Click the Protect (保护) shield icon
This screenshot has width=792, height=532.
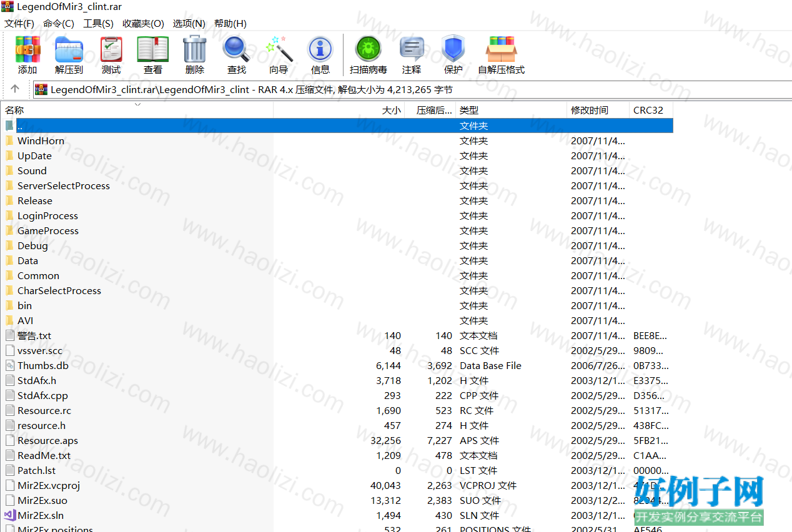(453, 49)
